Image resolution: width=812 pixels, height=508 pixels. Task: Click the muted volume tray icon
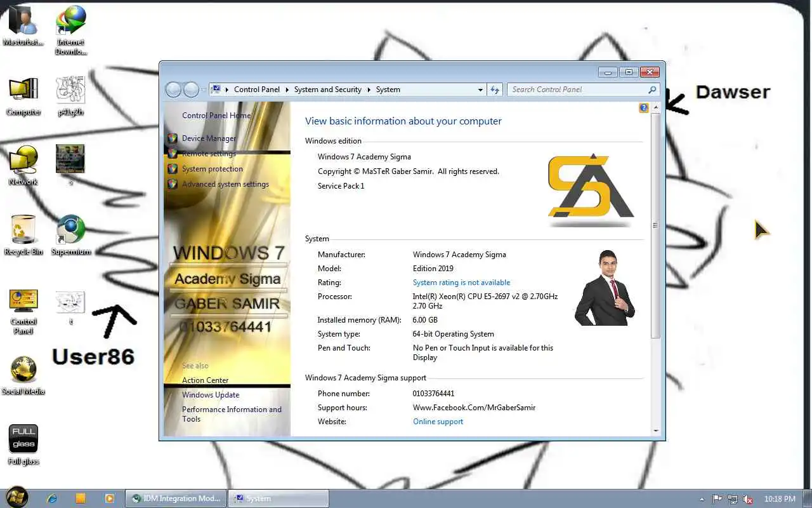(749, 499)
